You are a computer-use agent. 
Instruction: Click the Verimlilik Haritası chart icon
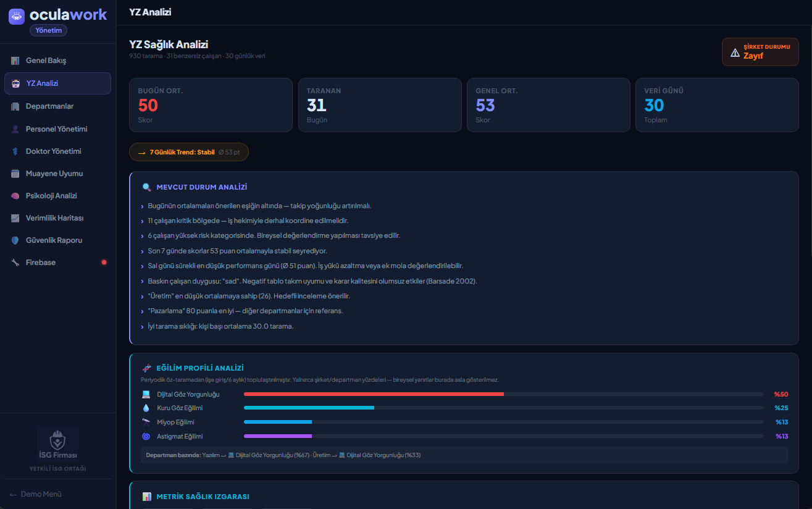pyautogui.click(x=15, y=218)
